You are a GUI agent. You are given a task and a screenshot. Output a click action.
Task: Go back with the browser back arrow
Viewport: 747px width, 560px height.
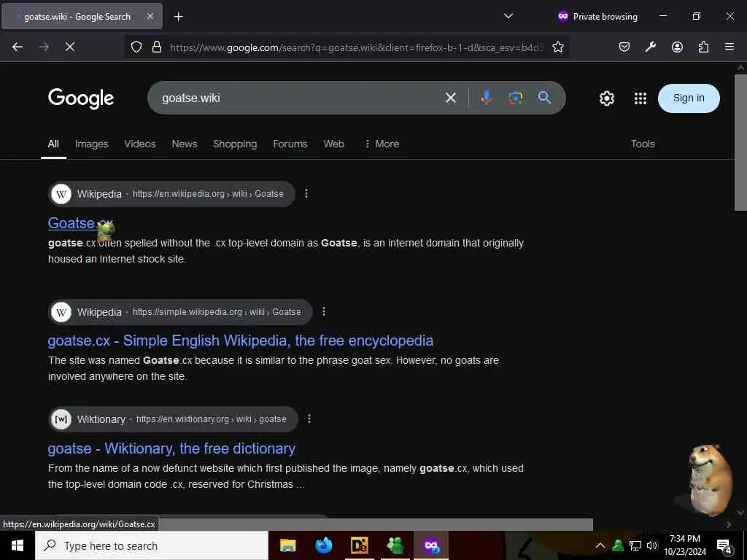[x=18, y=47]
